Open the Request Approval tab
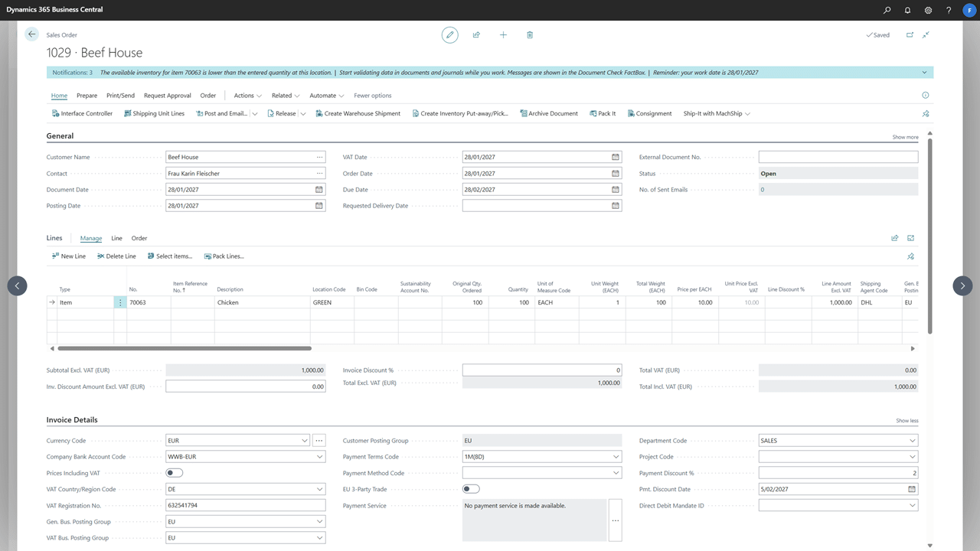The image size is (980, 551). pyautogui.click(x=167, y=96)
